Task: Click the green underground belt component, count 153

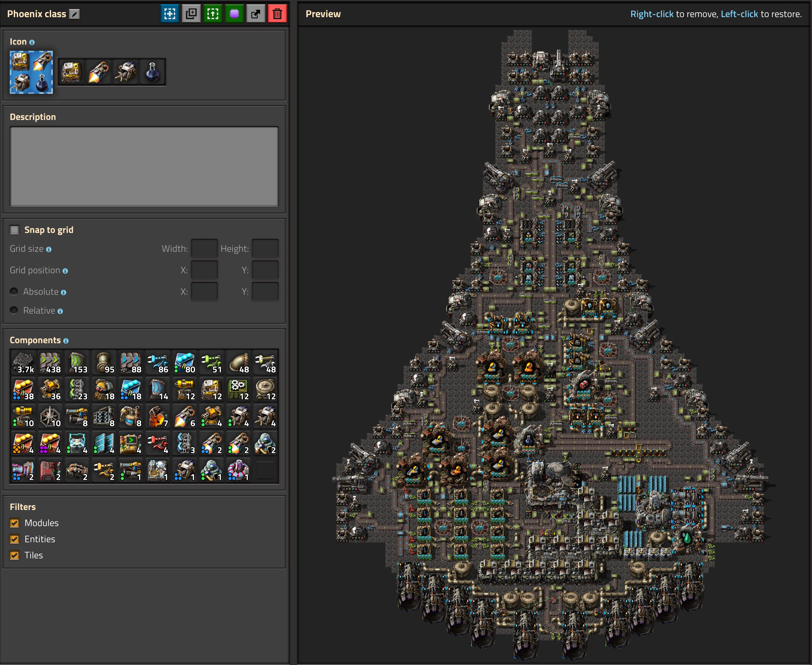Action: coord(77,363)
